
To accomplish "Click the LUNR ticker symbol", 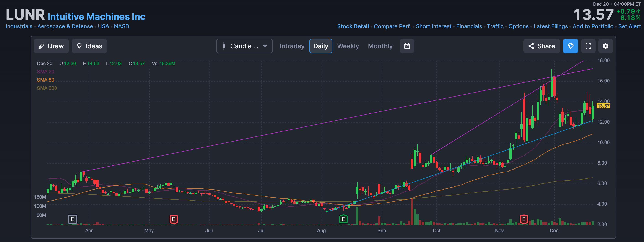I will [25, 15].
